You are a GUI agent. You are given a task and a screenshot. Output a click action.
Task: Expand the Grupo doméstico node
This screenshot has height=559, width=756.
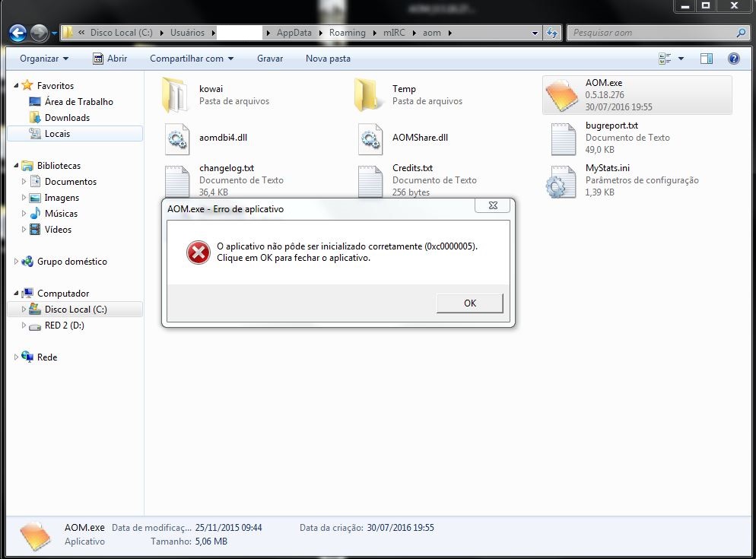click(x=16, y=262)
